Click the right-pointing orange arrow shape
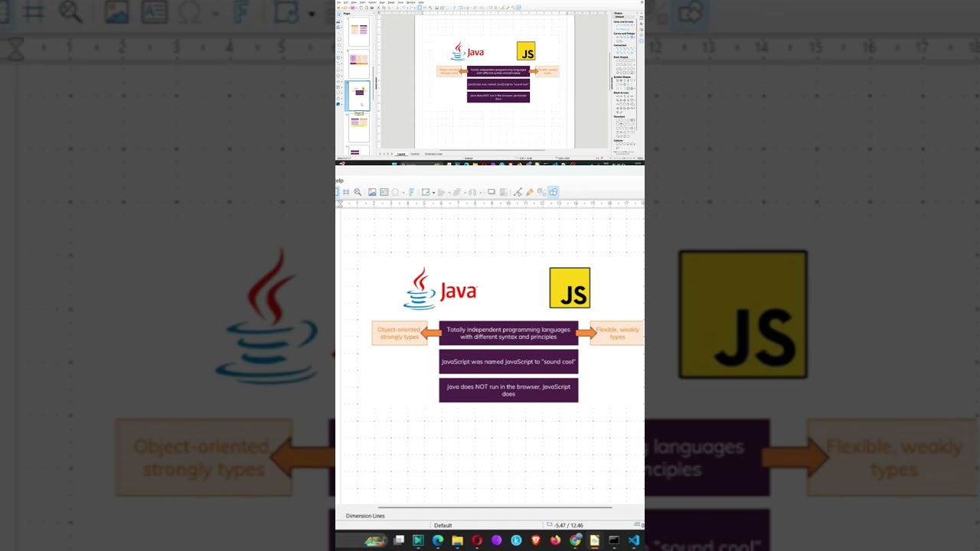The height and width of the screenshot is (551, 980). 586,332
